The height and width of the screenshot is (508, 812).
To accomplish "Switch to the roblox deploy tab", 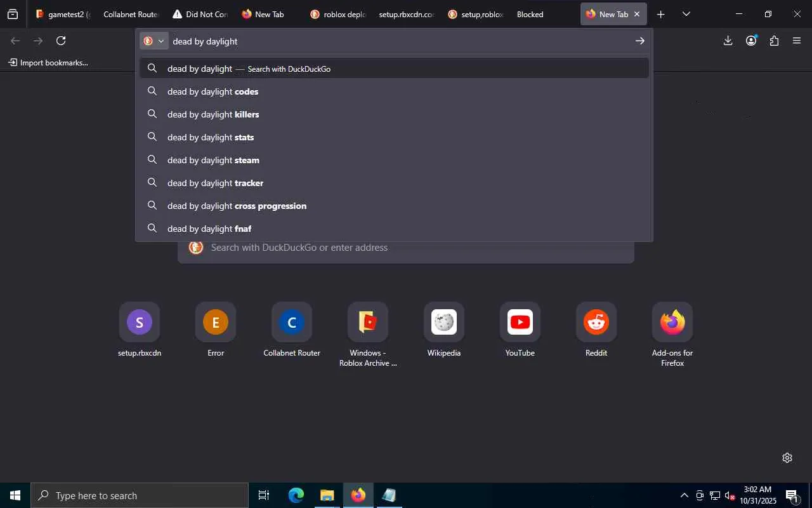I will pyautogui.click(x=337, y=14).
